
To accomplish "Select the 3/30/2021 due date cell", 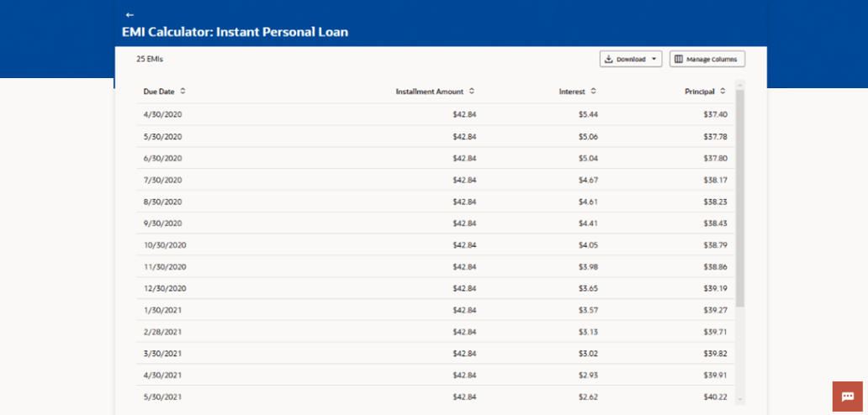I will (x=163, y=354).
